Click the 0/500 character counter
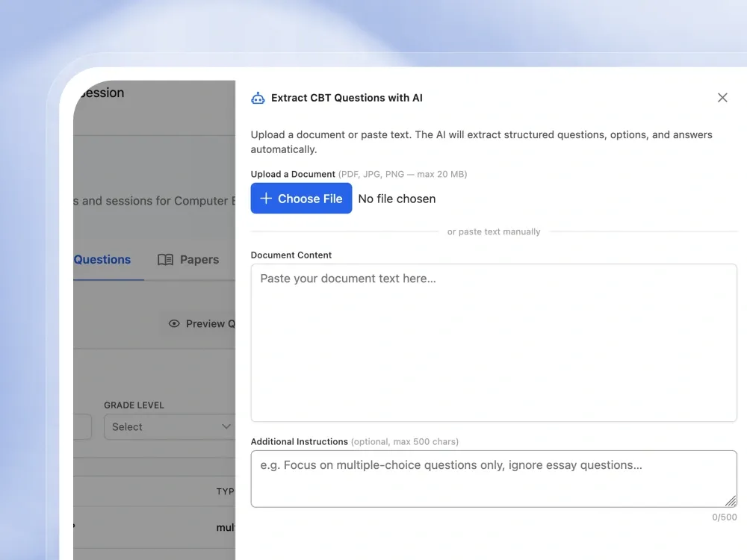This screenshot has width=747, height=560. [724, 517]
